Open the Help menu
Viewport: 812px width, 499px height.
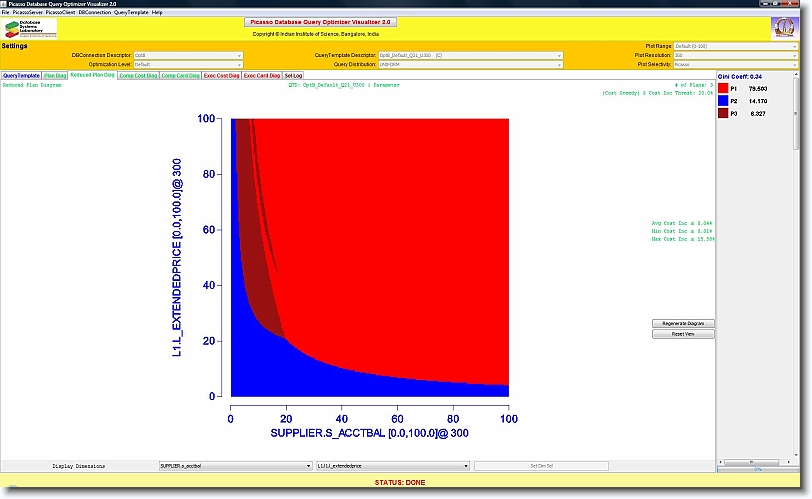tap(157, 12)
